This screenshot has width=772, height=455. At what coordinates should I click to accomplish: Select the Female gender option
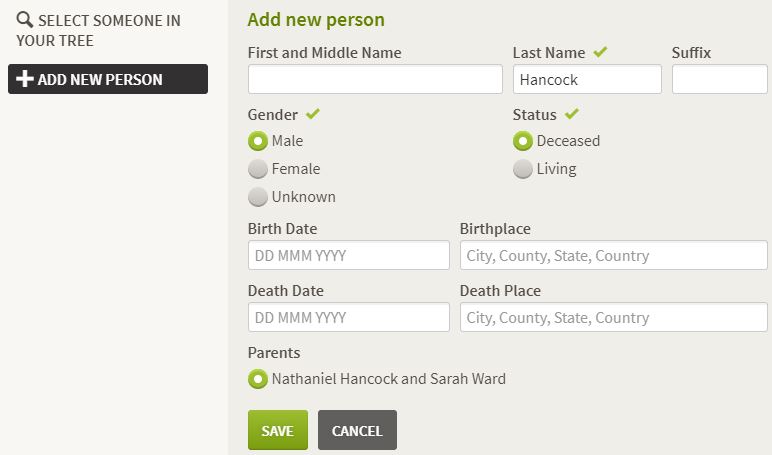(x=258, y=169)
